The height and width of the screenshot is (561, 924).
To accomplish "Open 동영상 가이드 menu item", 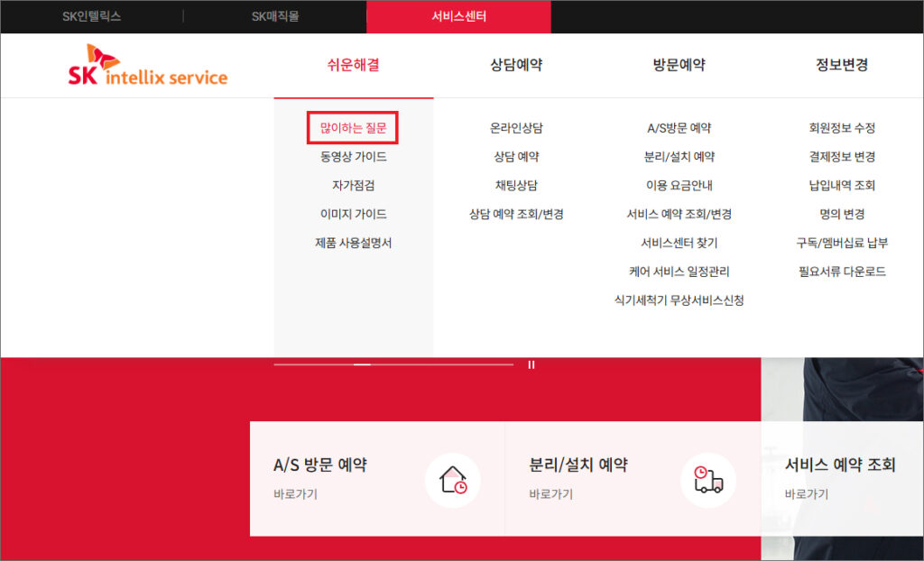I will (x=353, y=157).
